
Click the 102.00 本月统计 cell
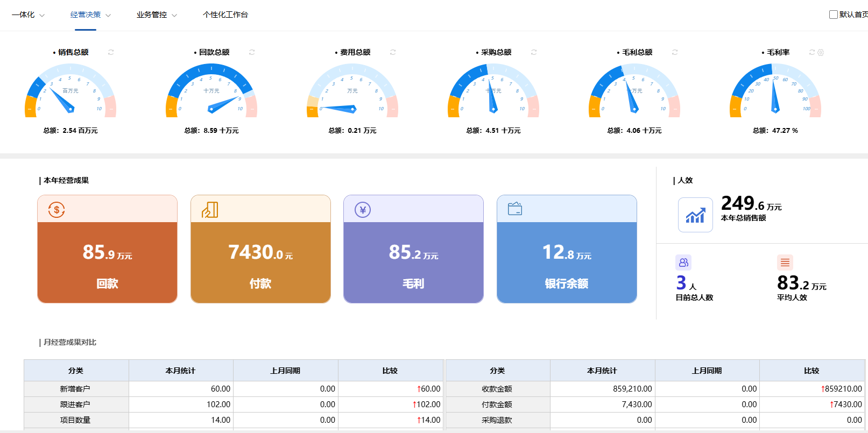pyautogui.click(x=181, y=404)
